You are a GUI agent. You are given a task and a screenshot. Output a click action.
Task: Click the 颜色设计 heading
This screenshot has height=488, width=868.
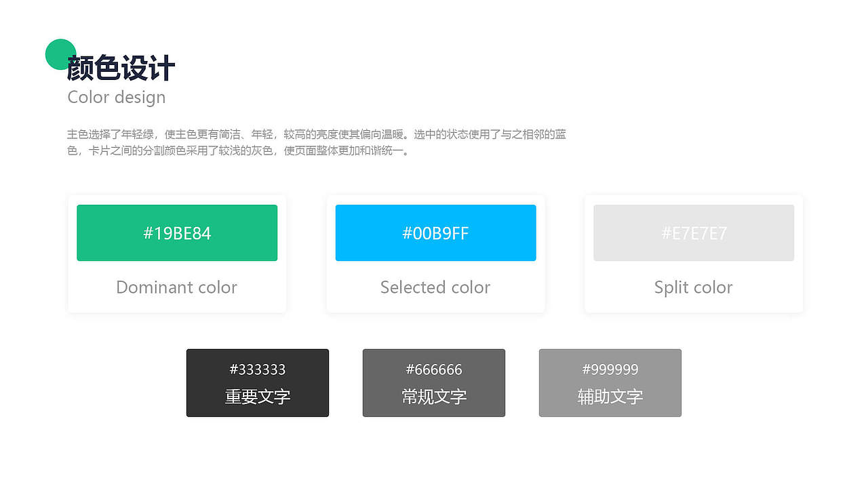coord(121,68)
